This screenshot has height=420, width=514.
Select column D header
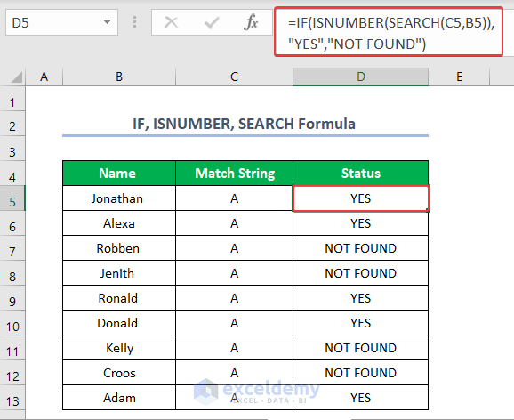tap(360, 77)
